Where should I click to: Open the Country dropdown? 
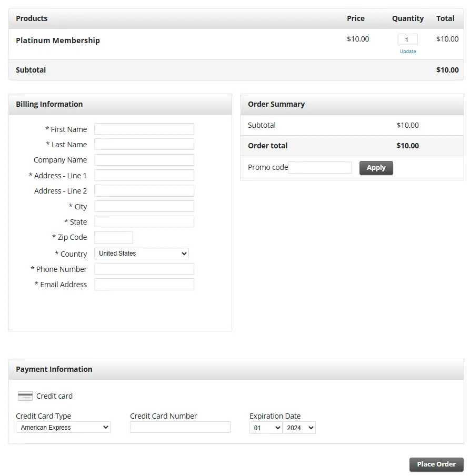pos(142,254)
